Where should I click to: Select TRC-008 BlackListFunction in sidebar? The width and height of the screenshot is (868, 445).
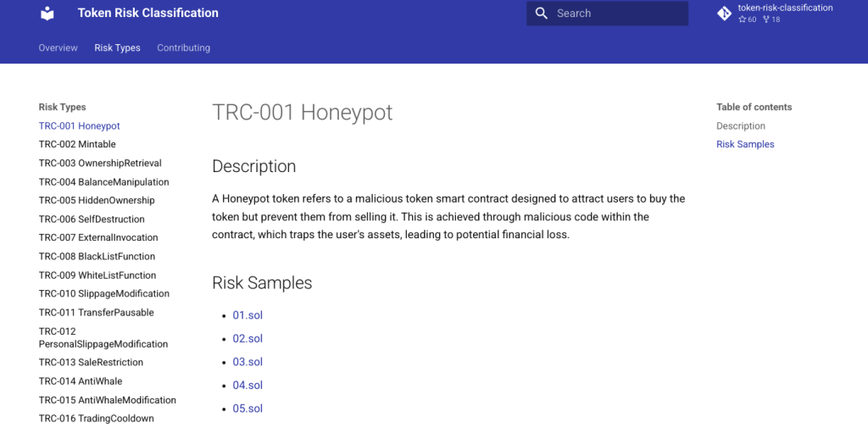coord(97,257)
